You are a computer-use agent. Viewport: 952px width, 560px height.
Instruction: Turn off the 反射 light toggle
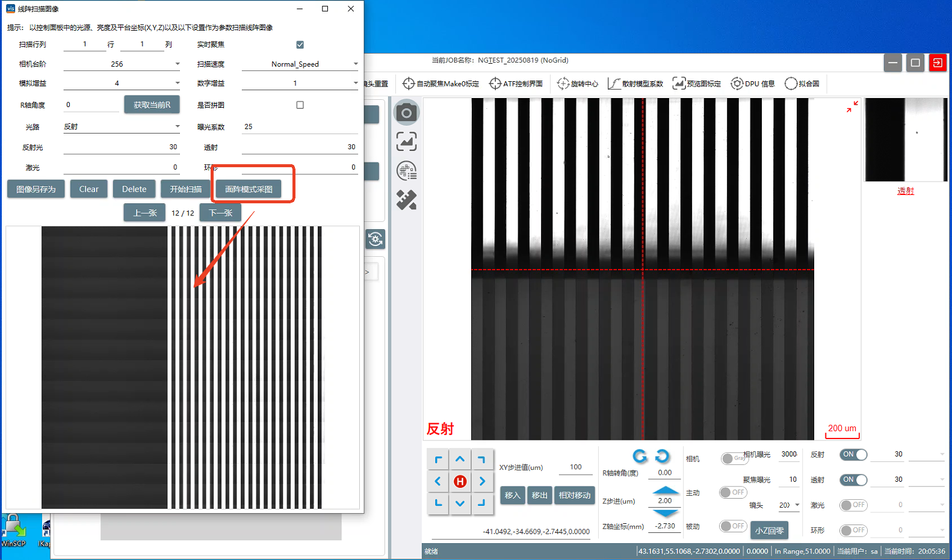pyautogui.click(x=853, y=455)
